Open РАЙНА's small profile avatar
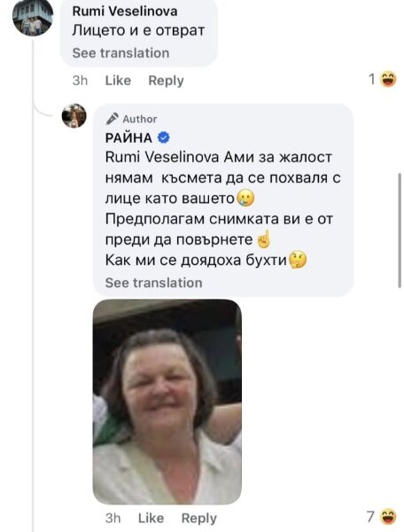This screenshot has width=404, height=532. pyautogui.click(x=74, y=115)
